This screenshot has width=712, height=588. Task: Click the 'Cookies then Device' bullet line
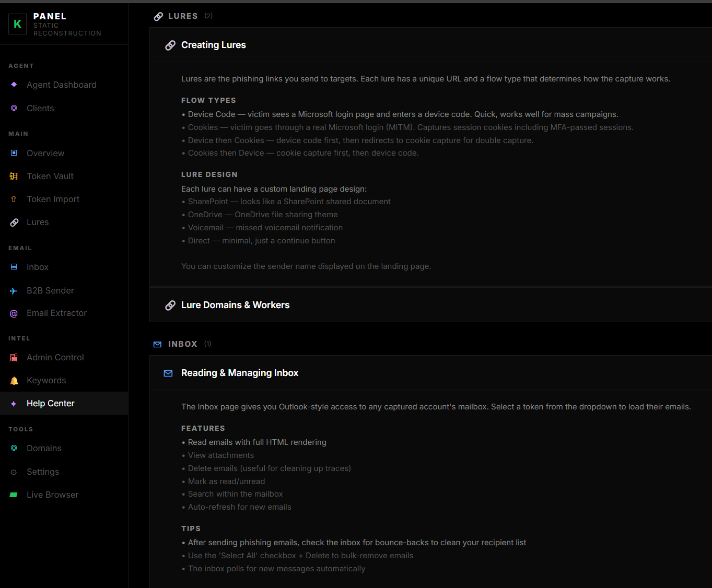coord(300,153)
